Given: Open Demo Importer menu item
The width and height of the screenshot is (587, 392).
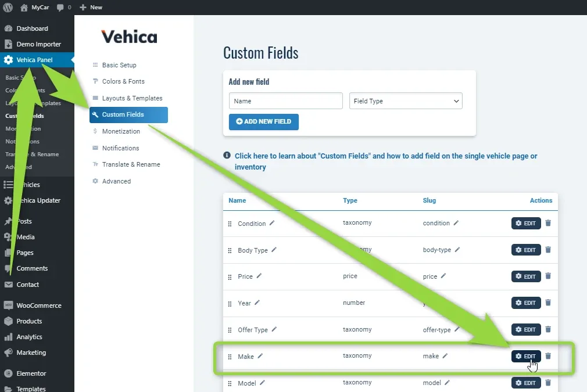Looking at the screenshot, I should (37, 44).
